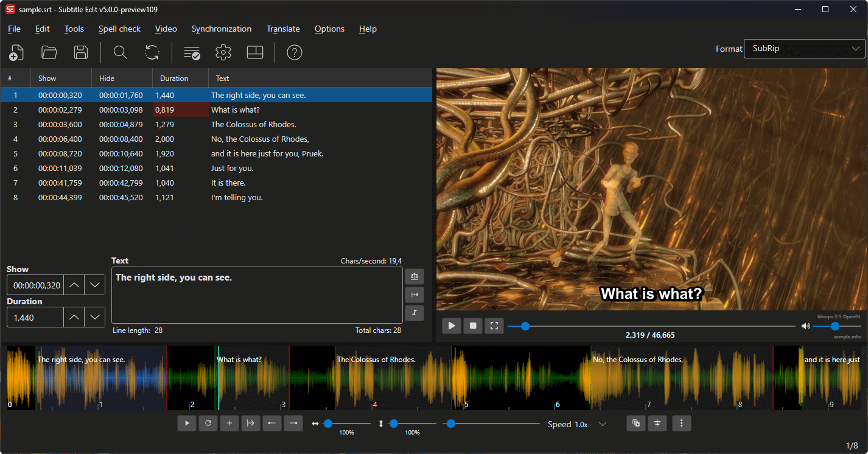Click the video position slider handle
The width and height of the screenshot is (868, 454).
(525, 326)
